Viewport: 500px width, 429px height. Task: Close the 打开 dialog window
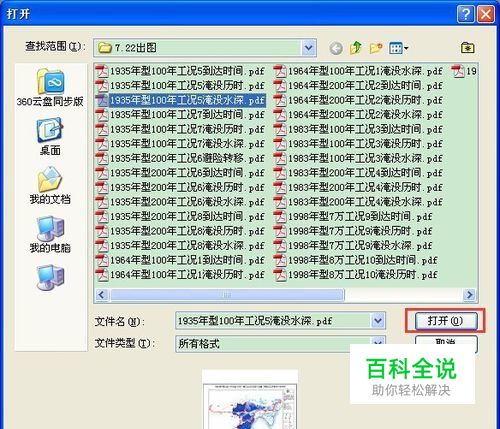tap(486, 14)
